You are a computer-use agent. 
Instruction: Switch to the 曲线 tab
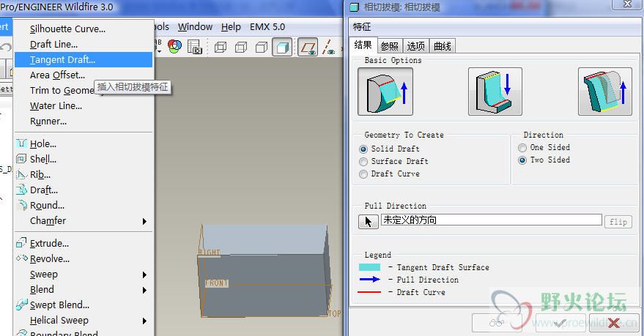click(x=443, y=46)
